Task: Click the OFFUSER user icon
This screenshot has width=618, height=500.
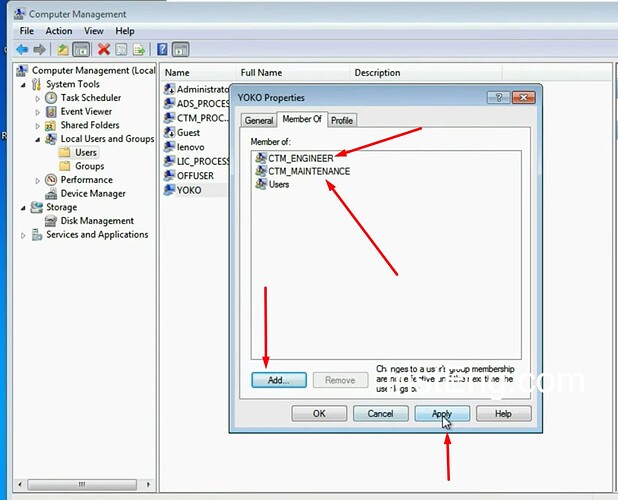Action: coord(169,175)
